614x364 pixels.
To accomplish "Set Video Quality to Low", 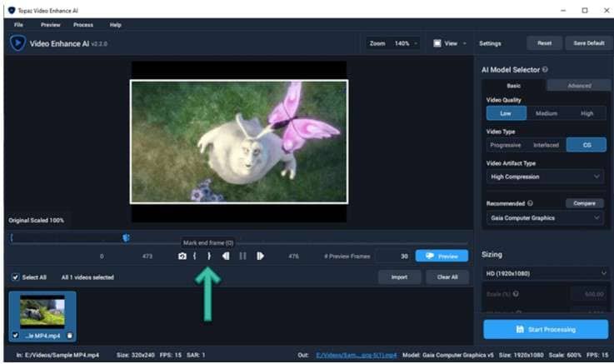I will tap(507, 113).
